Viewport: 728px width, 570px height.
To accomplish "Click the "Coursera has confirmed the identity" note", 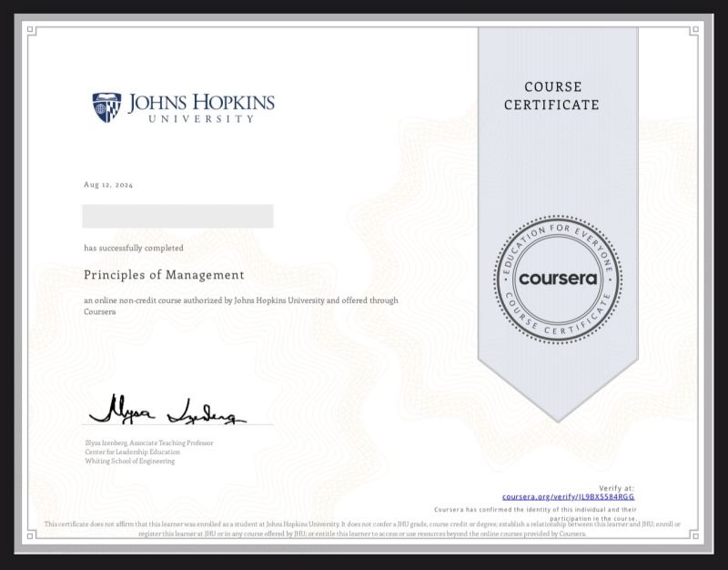I will 535,514.
